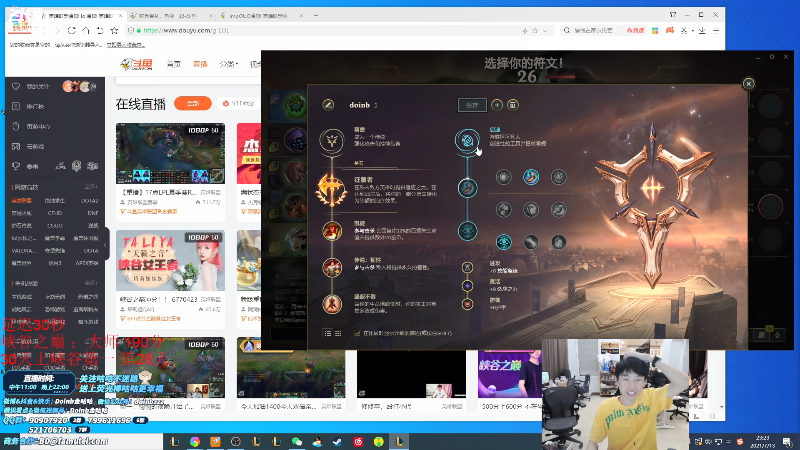Select the DNF category link

click(x=92, y=213)
